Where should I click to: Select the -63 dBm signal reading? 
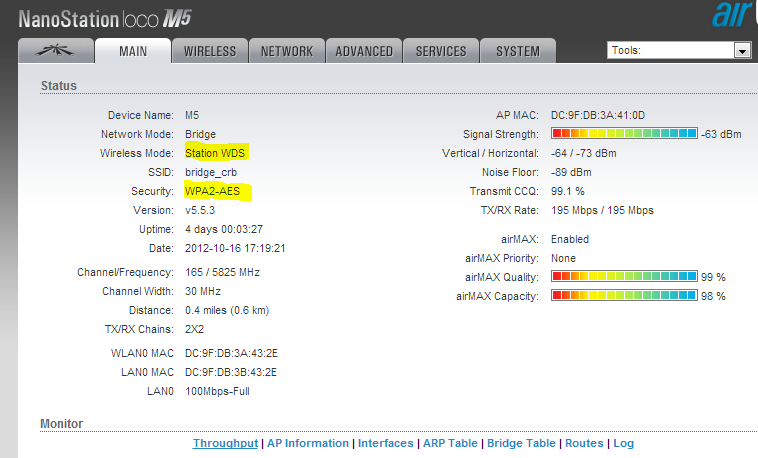[721, 134]
